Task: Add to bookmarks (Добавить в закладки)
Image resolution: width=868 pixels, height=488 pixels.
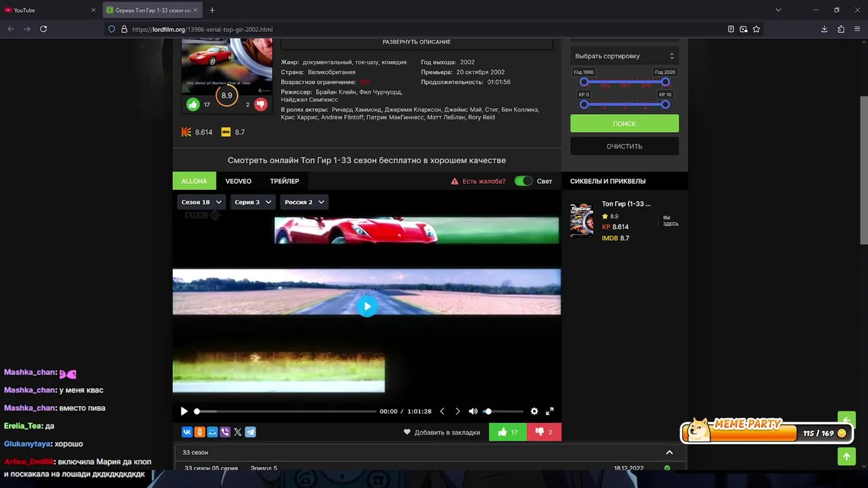Action: [442, 432]
